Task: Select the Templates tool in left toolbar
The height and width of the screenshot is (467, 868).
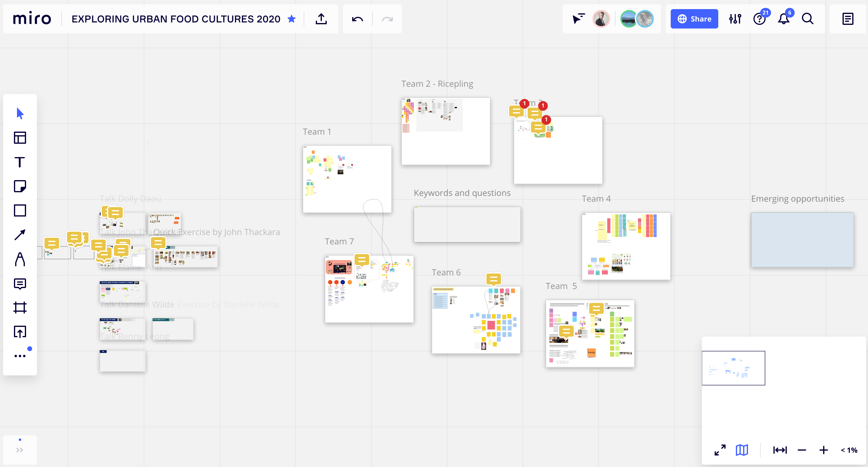Action: [20, 138]
